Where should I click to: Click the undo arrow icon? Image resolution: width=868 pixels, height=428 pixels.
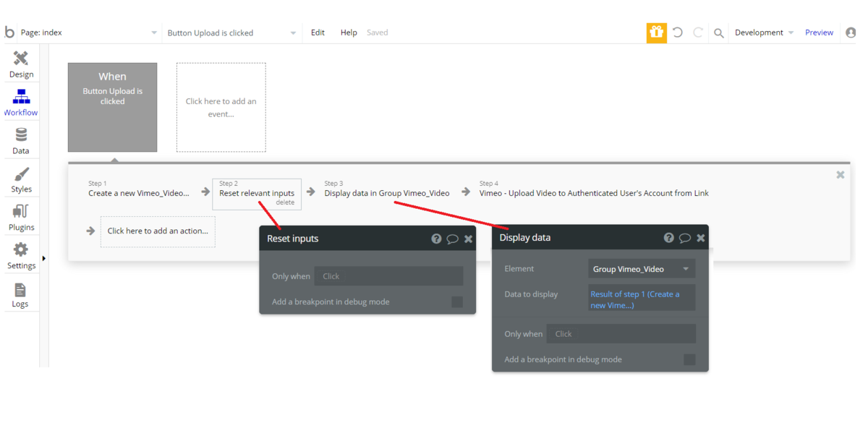pyautogui.click(x=678, y=33)
